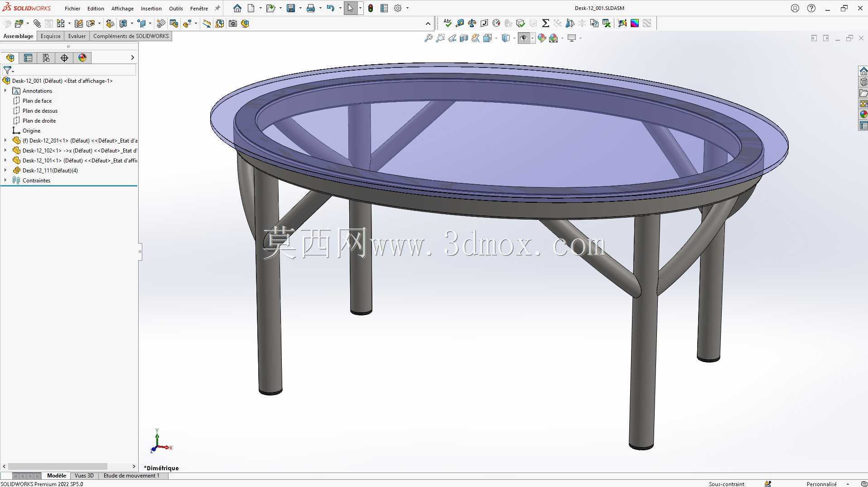Click the feature tree horizontal scrollbar
The width and height of the screenshot is (868, 487).
click(58, 466)
